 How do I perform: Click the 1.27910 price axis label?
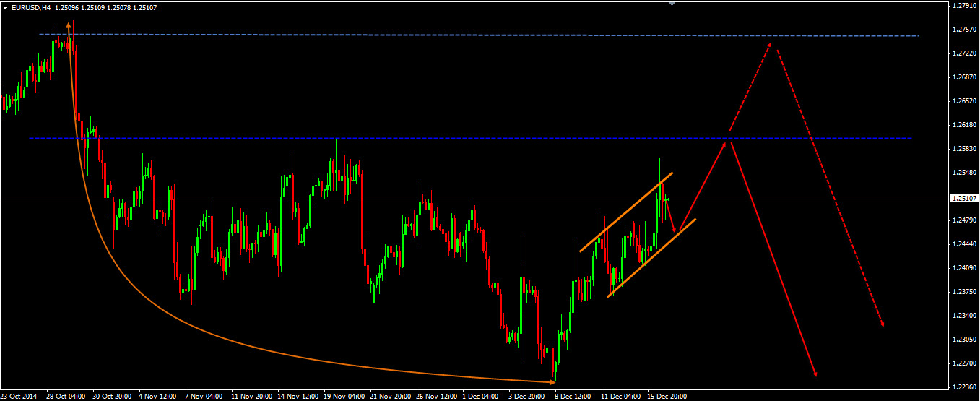(964, 6)
